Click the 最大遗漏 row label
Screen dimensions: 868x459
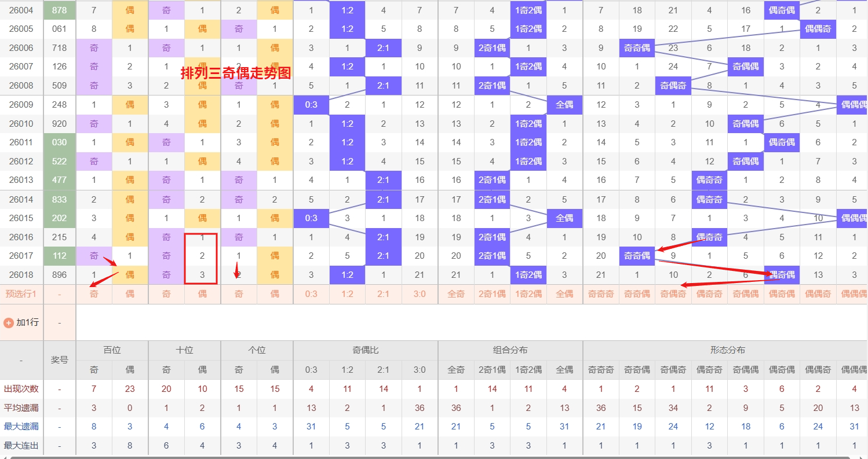tap(21, 427)
